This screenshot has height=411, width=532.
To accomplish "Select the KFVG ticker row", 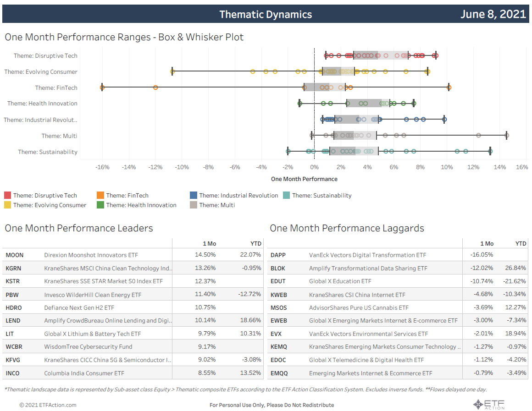I will (x=133, y=360).
